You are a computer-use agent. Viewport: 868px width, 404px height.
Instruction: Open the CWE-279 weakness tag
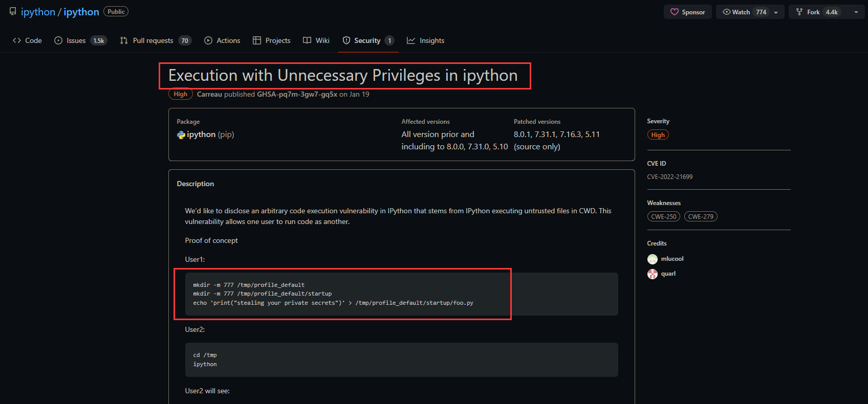pyautogui.click(x=701, y=217)
